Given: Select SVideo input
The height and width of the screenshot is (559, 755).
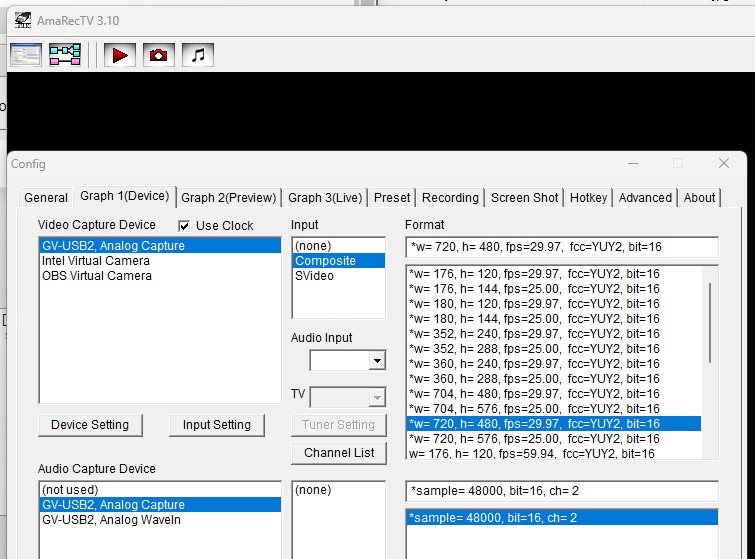Looking at the screenshot, I should (339, 276).
